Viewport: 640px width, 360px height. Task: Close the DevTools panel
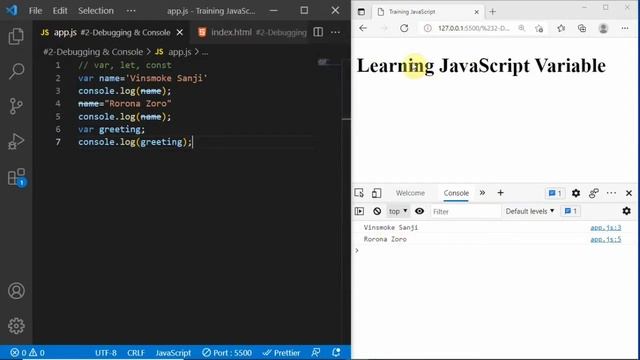coord(629,193)
